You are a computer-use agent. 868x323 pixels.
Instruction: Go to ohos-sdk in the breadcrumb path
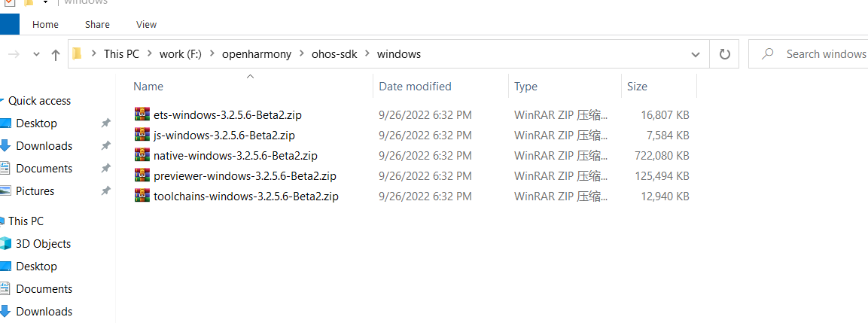(x=334, y=54)
